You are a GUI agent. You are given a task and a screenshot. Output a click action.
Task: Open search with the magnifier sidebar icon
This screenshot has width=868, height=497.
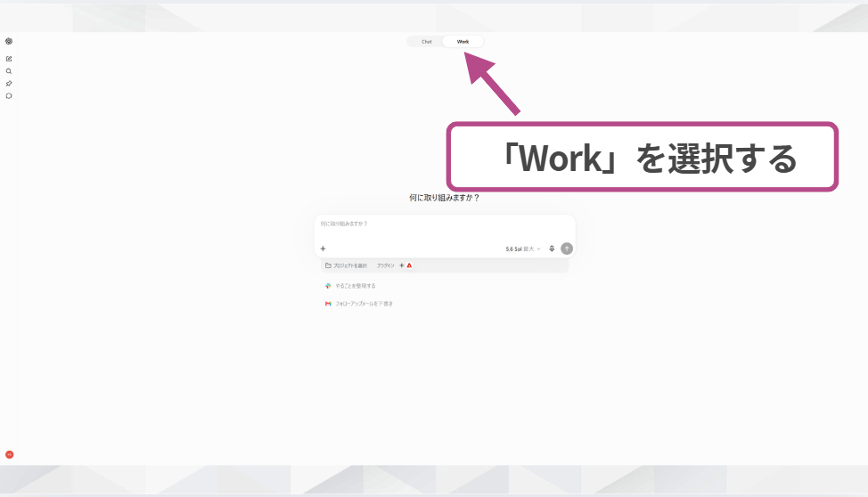click(9, 71)
